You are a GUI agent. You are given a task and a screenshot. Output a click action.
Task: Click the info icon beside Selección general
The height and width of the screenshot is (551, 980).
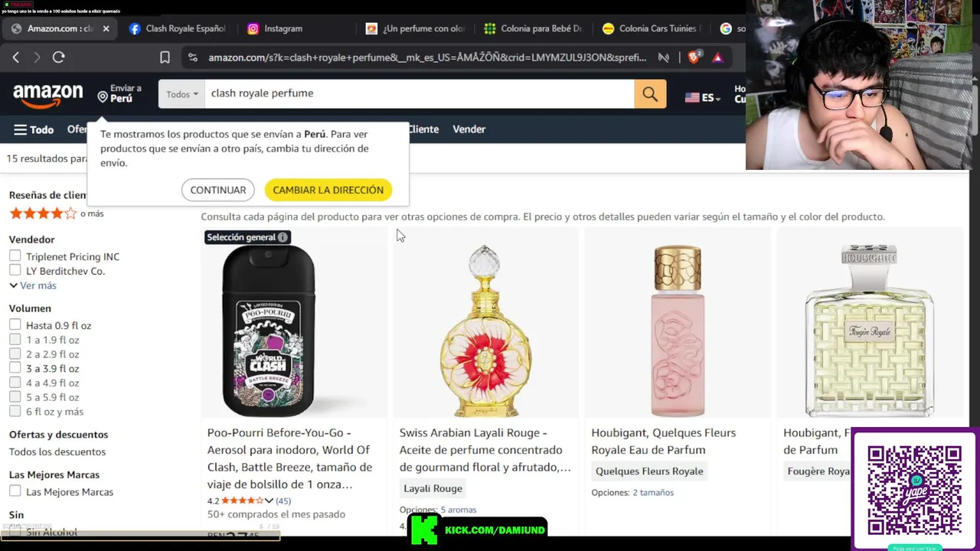click(283, 237)
